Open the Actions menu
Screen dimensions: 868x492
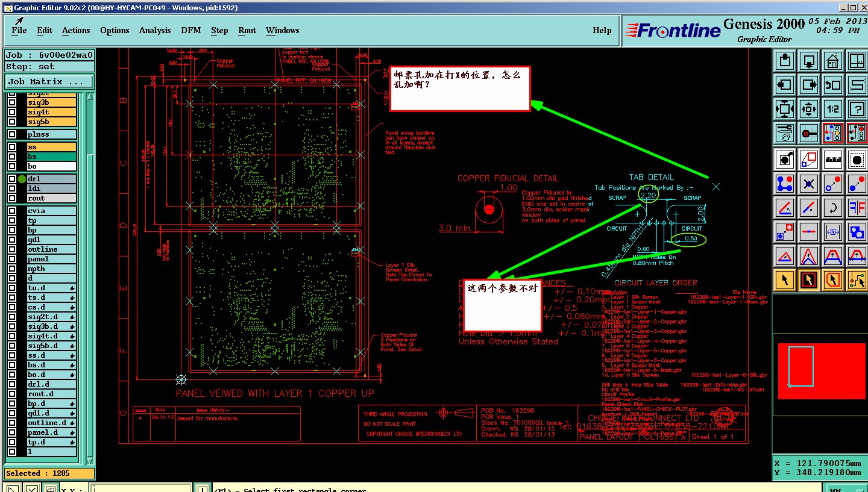pyautogui.click(x=76, y=30)
